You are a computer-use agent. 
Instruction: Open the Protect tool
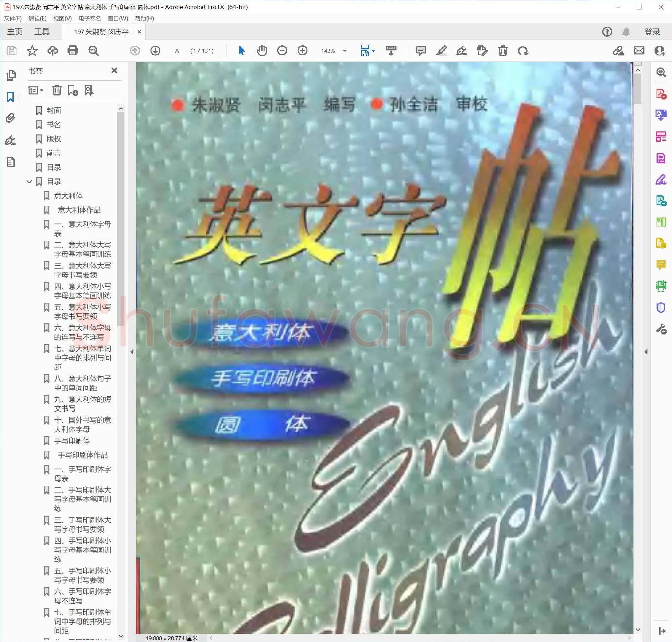coord(661,307)
